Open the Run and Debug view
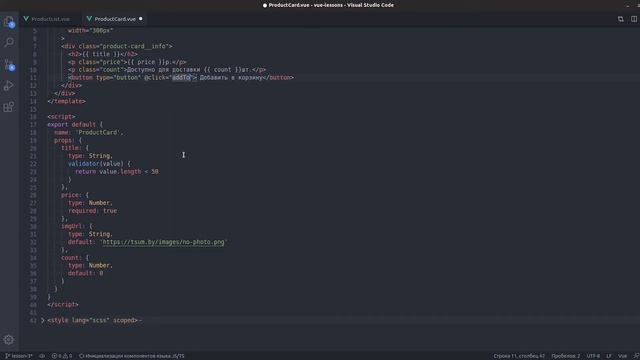The image size is (640, 360). (9, 86)
